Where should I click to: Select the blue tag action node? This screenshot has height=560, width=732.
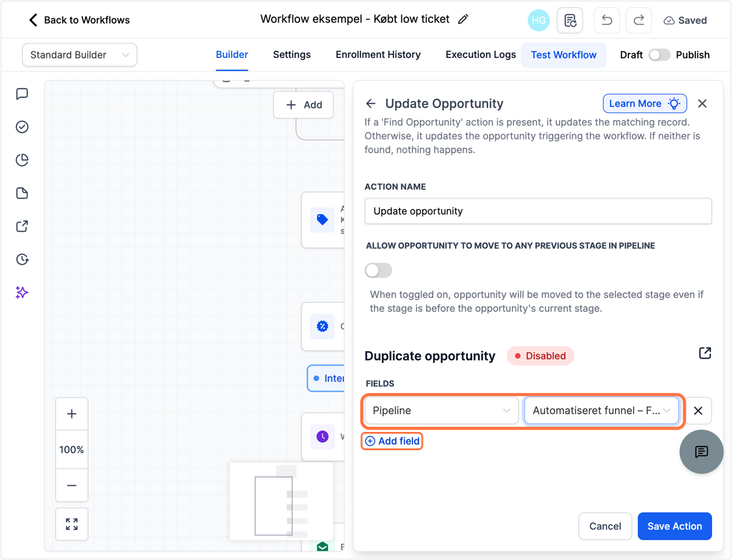(x=323, y=220)
